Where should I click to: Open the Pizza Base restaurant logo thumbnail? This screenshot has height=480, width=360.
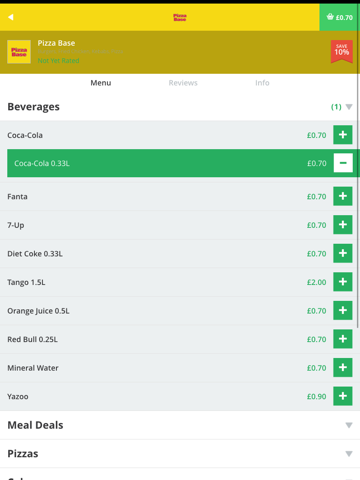(x=19, y=52)
